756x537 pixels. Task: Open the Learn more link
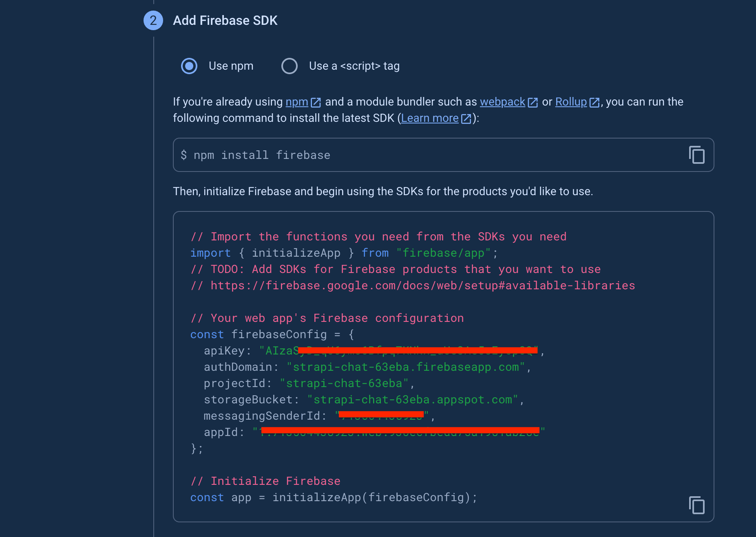tap(430, 118)
